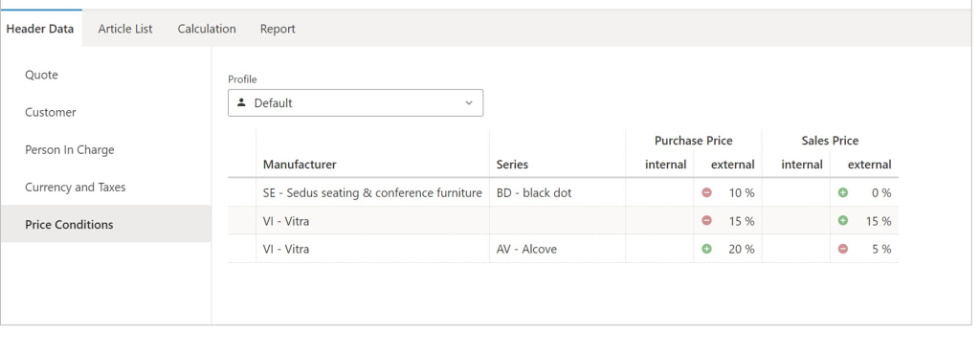Toggle red minus icon for Vitra 15 % purchase
The image size is (980, 354).
pyautogui.click(x=707, y=221)
